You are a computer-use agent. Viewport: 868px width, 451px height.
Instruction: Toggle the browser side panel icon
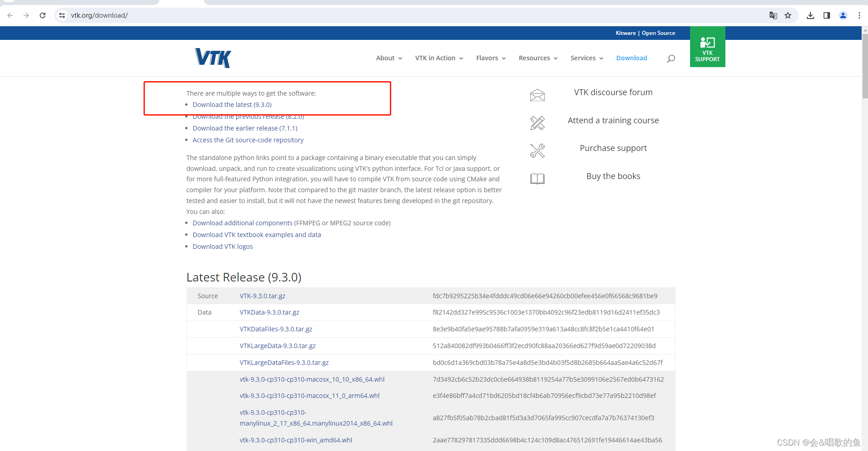[x=826, y=15]
